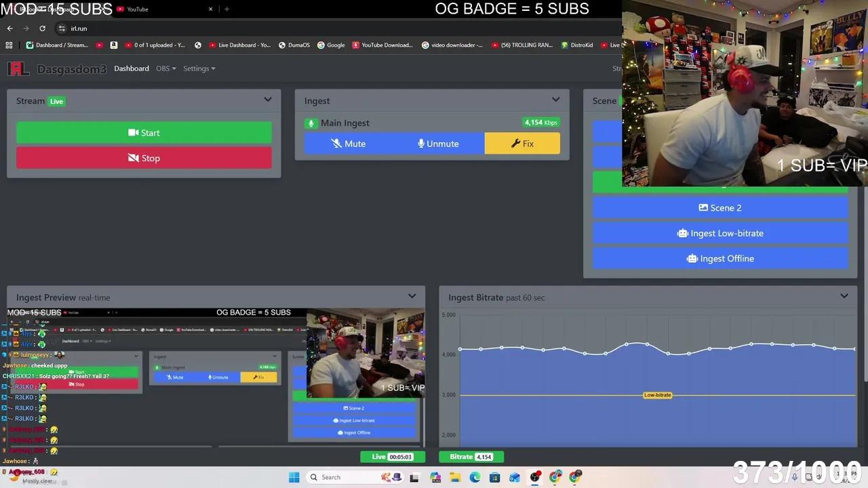Open a new browser tab
Viewport: 868px width, 488px height.
tap(226, 9)
